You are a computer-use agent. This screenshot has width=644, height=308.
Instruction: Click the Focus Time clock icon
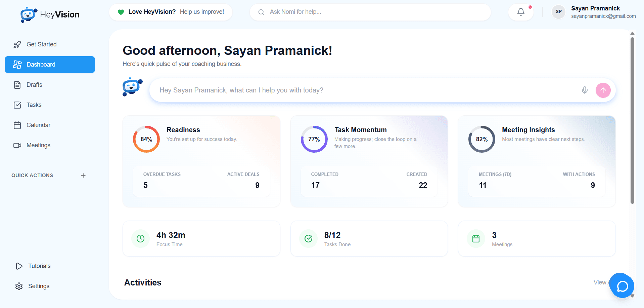pyautogui.click(x=140, y=239)
